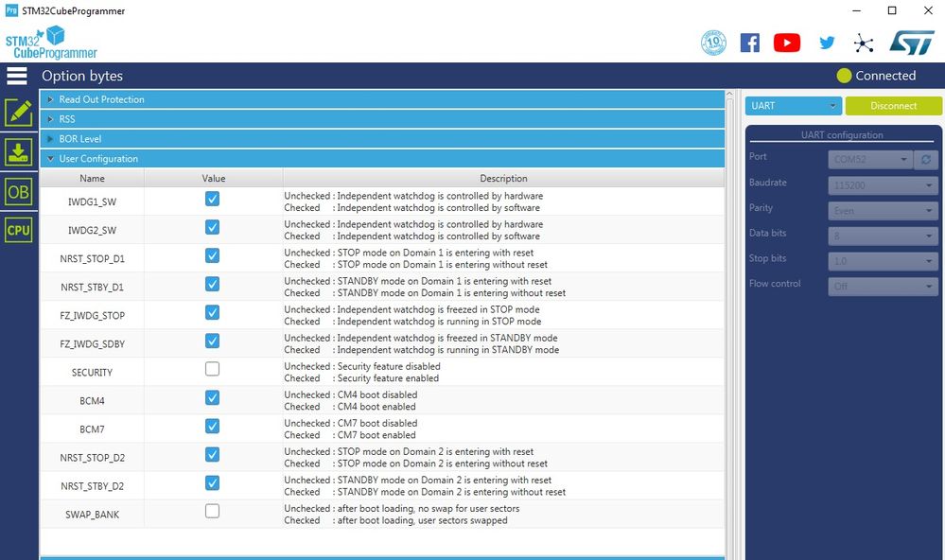This screenshot has height=560, width=945.
Task: Click the ST community network icon
Action: pyautogui.click(x=864, y=43)
